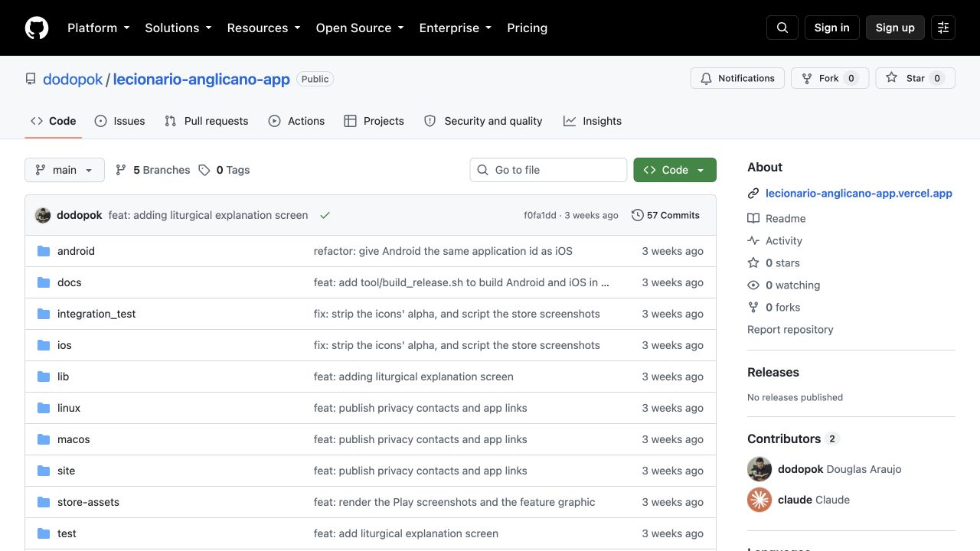Expand the Enterprise menu
This screenshot has width=980, height=551.
tap(456, 28)
